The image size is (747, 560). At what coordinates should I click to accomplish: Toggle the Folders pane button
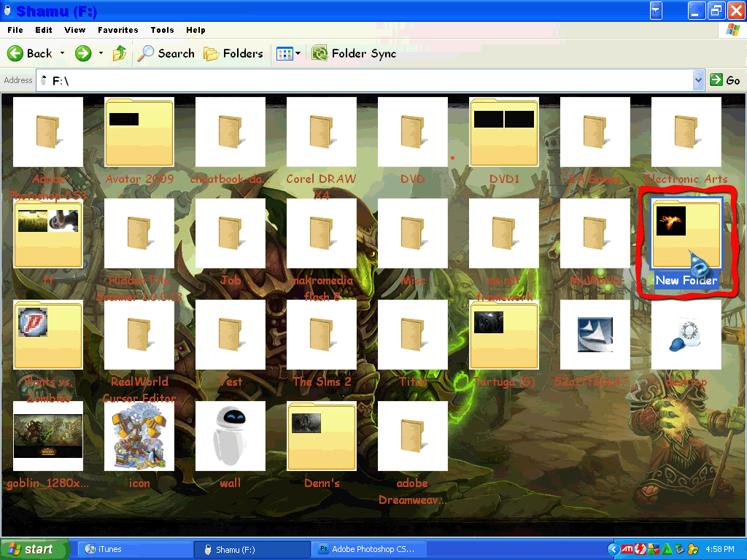[233, 53]
